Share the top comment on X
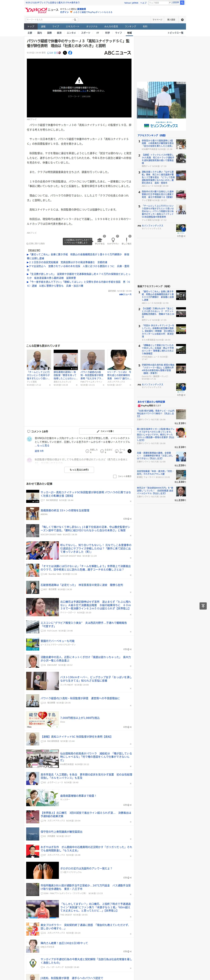This screenshot has height=980, width=210. point(130,451)
